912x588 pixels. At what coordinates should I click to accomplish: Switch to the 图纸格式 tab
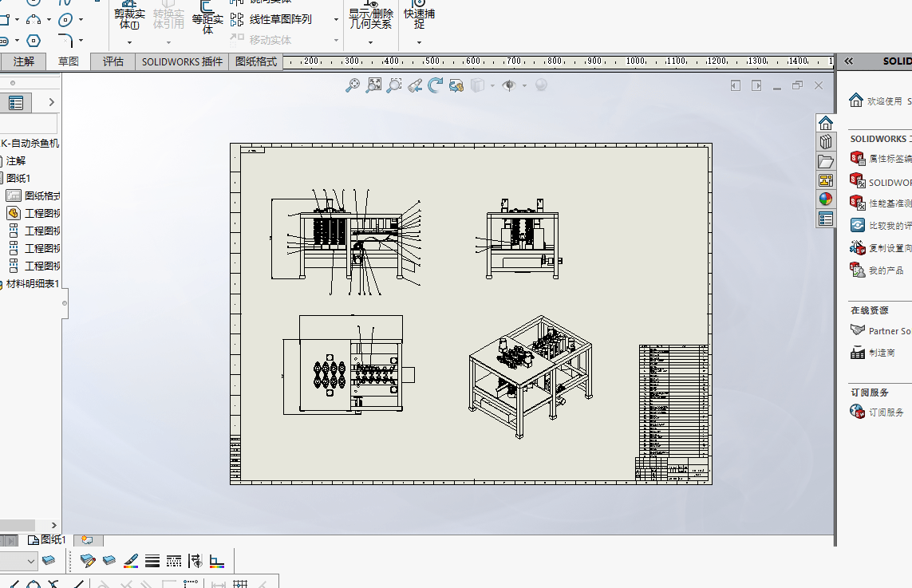tap(256, 61)
